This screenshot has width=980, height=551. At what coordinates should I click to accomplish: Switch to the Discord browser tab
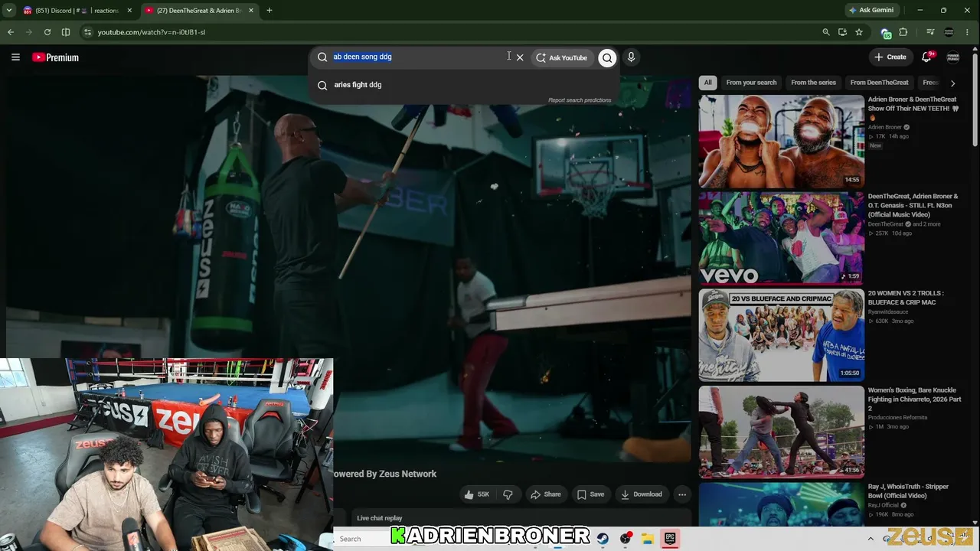(x=77, y=11)
